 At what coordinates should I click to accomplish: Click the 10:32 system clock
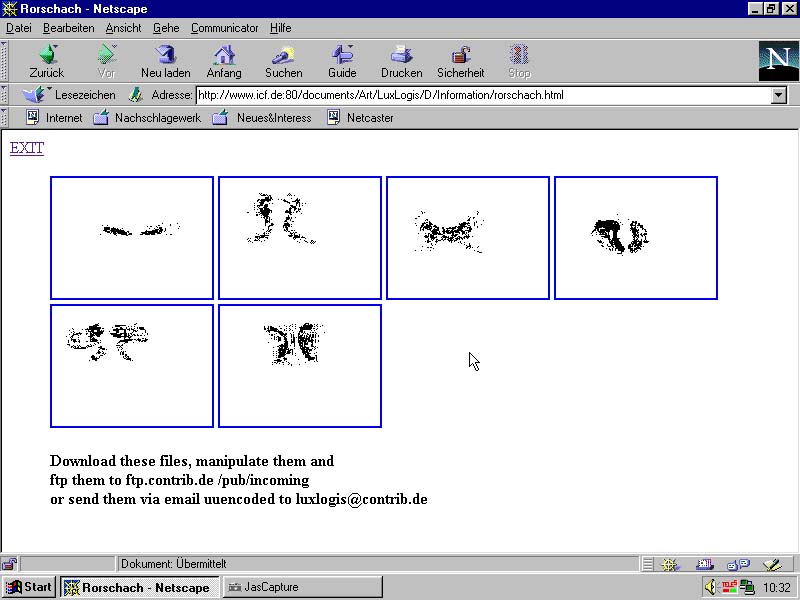pyautogui.click(x=777, y=588)
